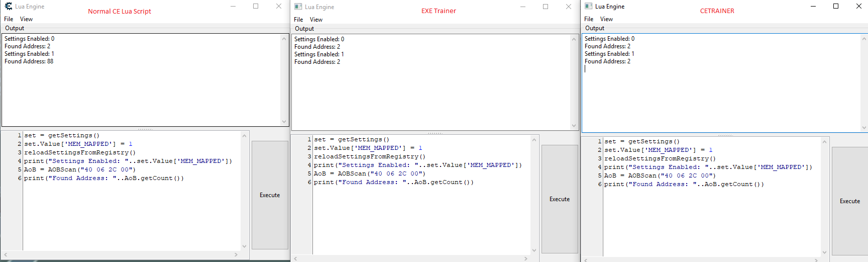Click output scroll-down arrow in CETRAINER window
This screenshot has width=868, height=262.
864,128
